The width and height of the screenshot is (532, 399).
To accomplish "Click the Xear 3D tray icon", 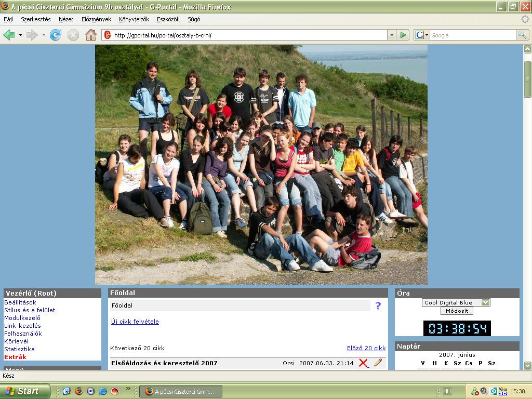I will pos(503,392).
